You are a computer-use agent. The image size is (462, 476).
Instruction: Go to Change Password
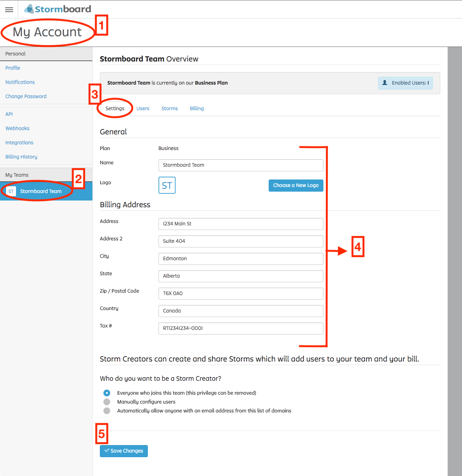pos(26,96)
